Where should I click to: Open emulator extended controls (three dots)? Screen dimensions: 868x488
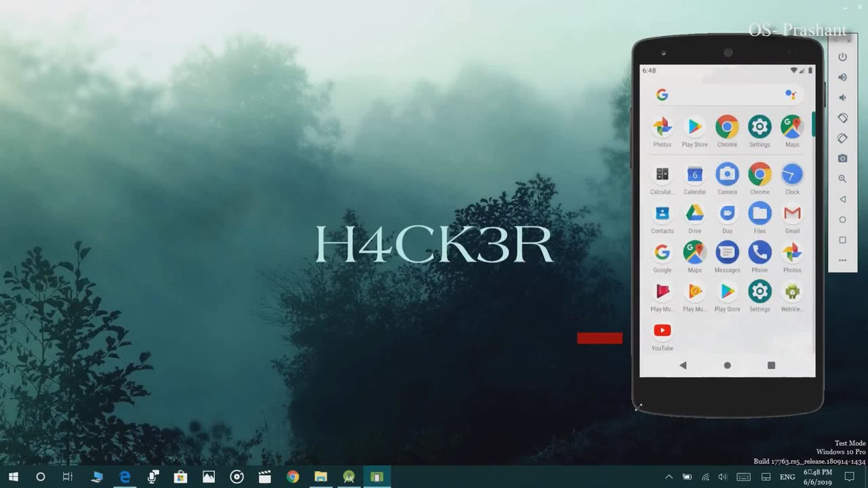click(842, 260)
